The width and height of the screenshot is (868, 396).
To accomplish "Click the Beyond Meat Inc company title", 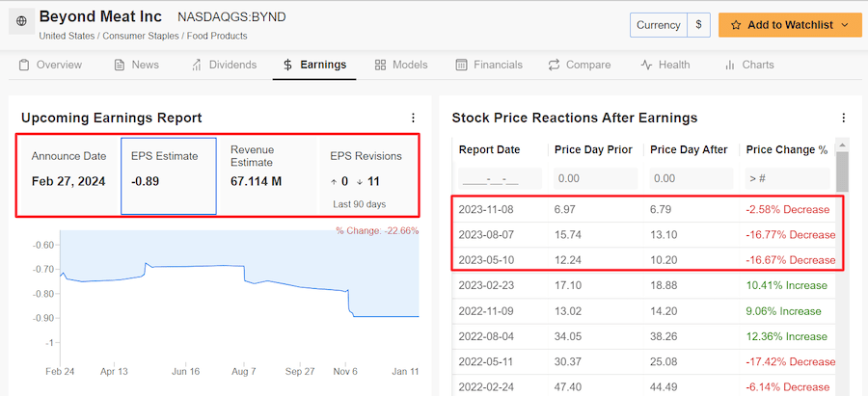I will coord(100,16).
